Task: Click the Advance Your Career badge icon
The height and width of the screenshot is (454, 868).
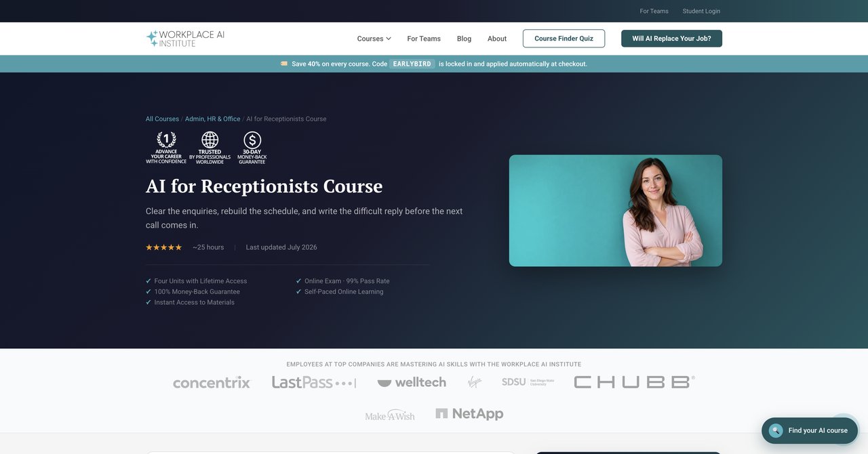Action: click(166, 148)
